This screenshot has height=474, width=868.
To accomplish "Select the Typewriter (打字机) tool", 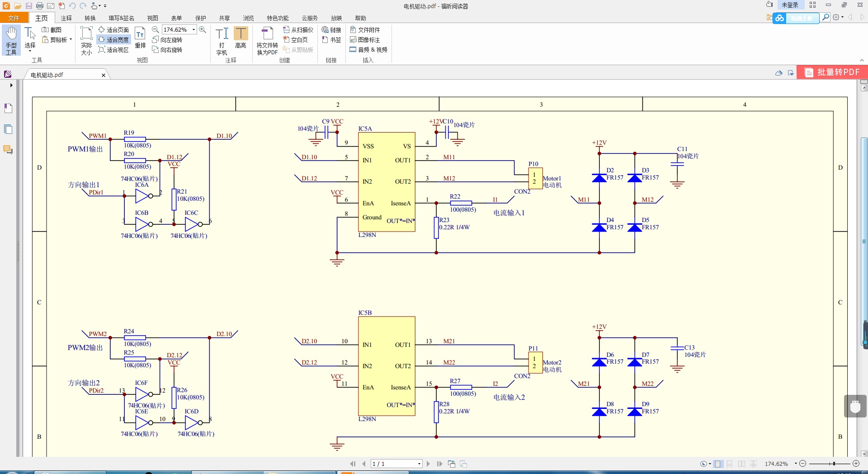I will (x=222, y=40).
